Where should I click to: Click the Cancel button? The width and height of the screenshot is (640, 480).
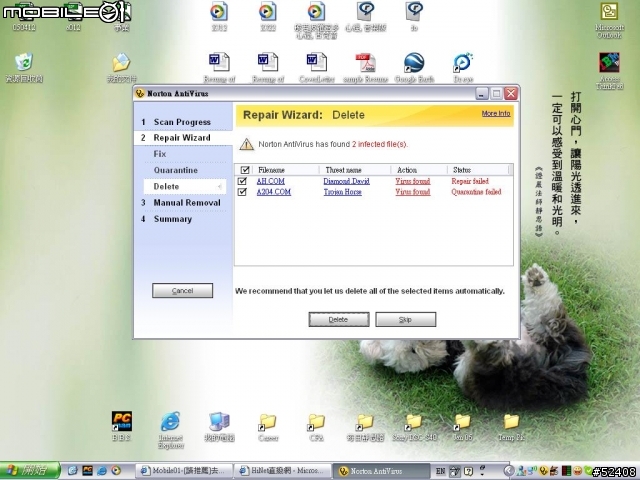[x=182, y=291]
